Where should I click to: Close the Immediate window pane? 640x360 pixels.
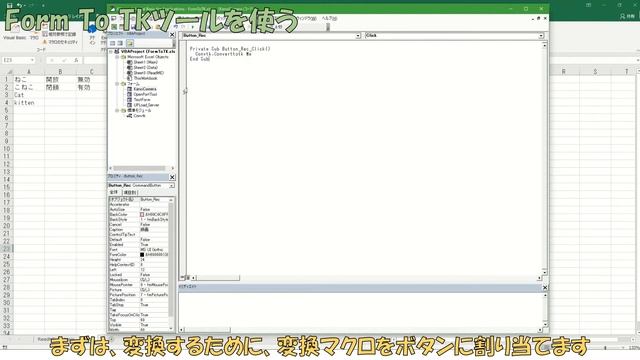coord(544,288)
